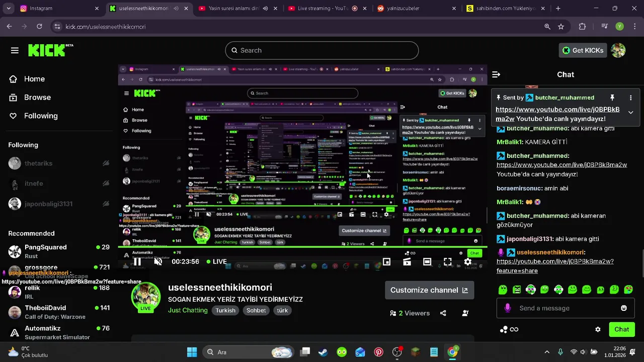Open the Chrome extensions puzzle icon
Image resolution: width=644 pixels, height=362 pixels.
pos(582,27)
